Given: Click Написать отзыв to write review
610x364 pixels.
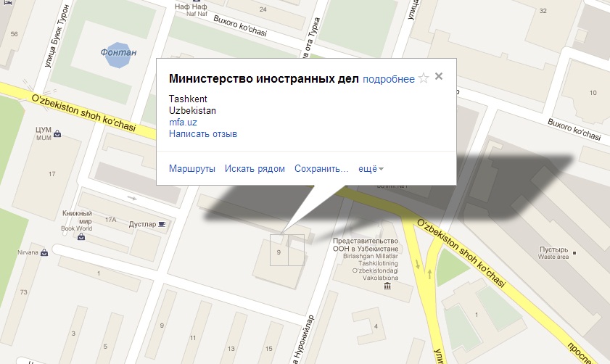Looking at the screenshot, I should (202, 133).
